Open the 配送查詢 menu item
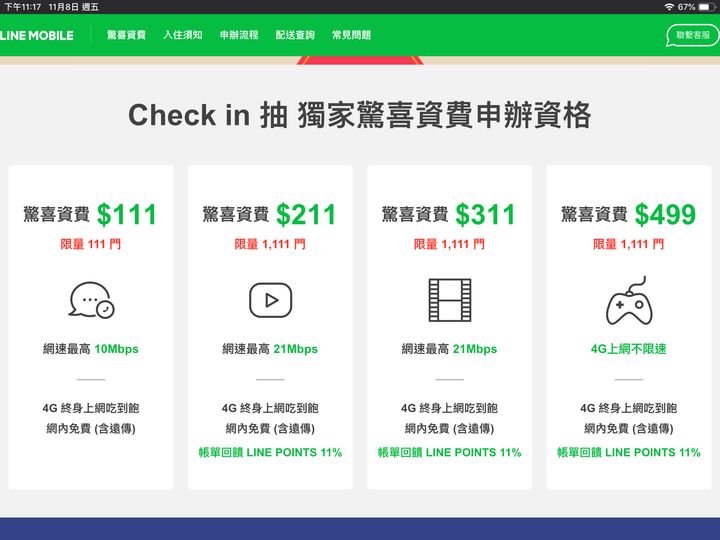 click(295, 35)
